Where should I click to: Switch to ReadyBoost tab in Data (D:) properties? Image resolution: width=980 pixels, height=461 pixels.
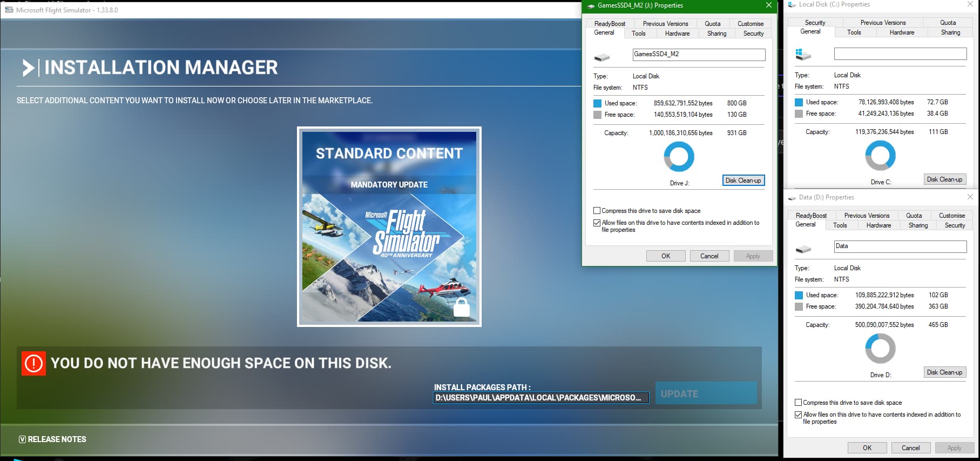pyautogui.click(x=811, y=216)
